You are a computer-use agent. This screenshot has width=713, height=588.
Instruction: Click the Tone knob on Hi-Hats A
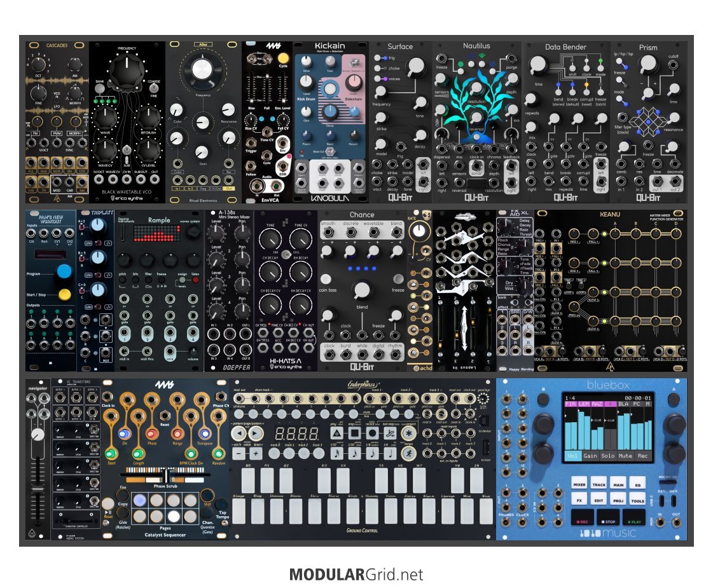point(270,238)
